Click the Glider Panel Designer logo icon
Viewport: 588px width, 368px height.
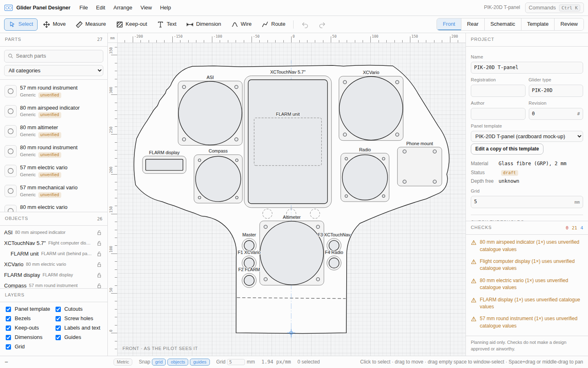pos(9,8)
